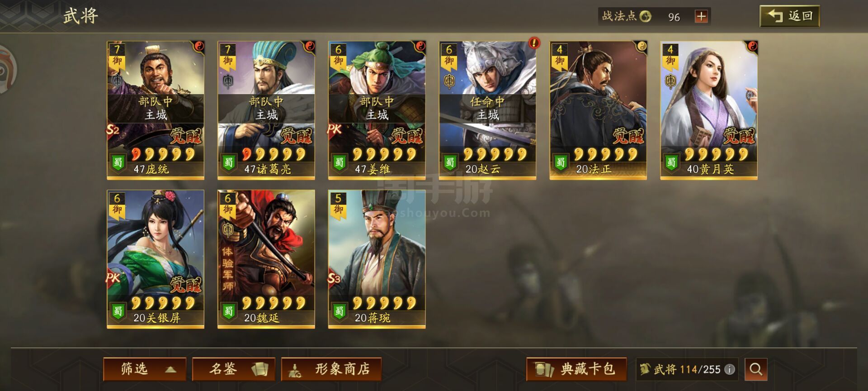Click the 返回 back button
868x391 pixels.
[x=790, y=16]
